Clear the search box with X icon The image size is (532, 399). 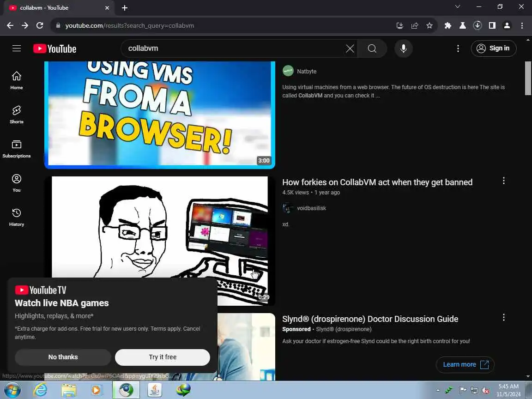pyautogui.click(x=350, y=48)
